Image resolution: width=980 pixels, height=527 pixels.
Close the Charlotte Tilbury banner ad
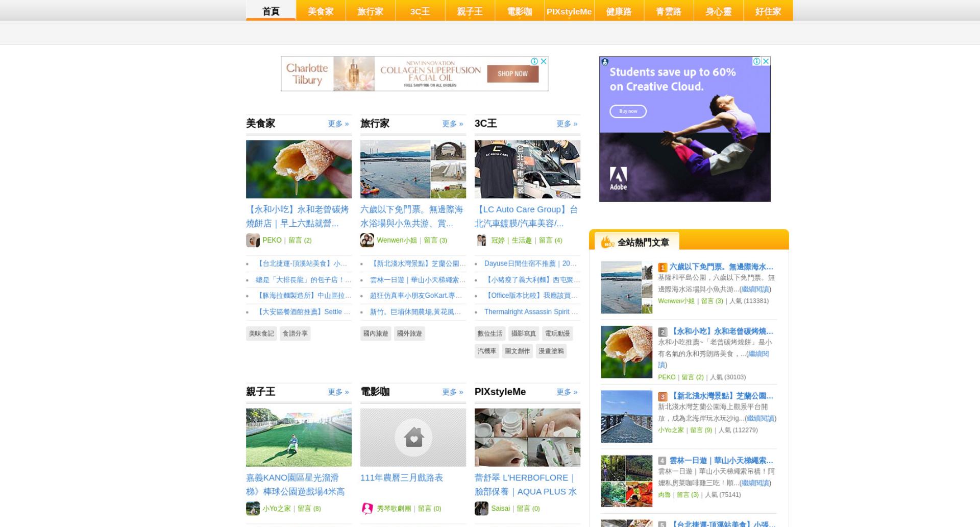[x=544, y=61]
